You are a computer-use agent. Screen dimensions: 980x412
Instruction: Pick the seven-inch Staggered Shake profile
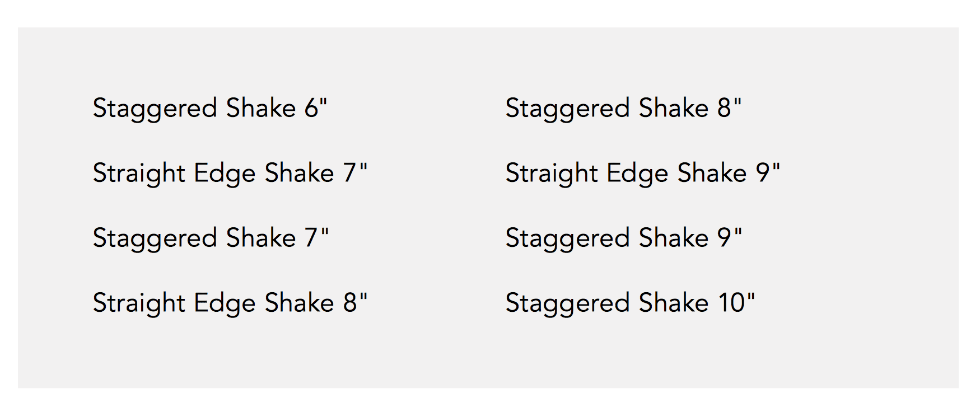(211, 238)
